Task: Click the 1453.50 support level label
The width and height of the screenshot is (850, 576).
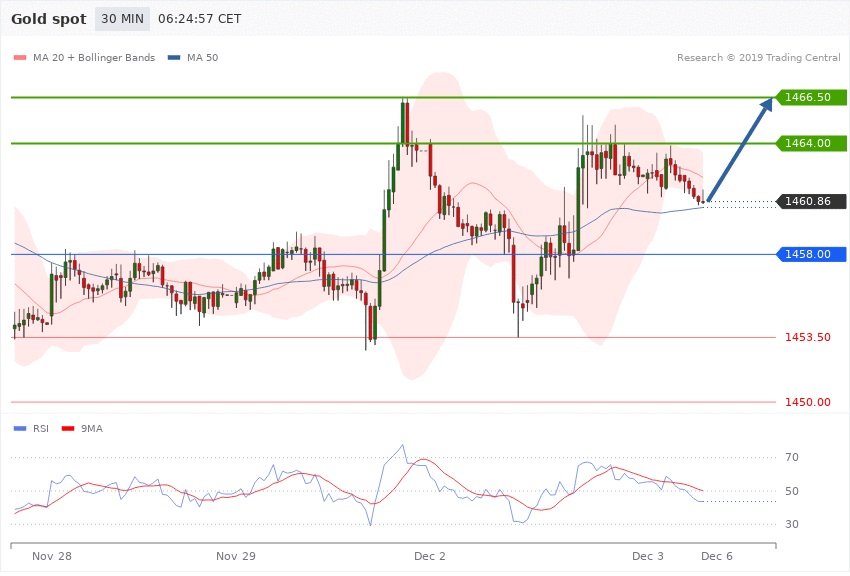Action: point(808,337)
